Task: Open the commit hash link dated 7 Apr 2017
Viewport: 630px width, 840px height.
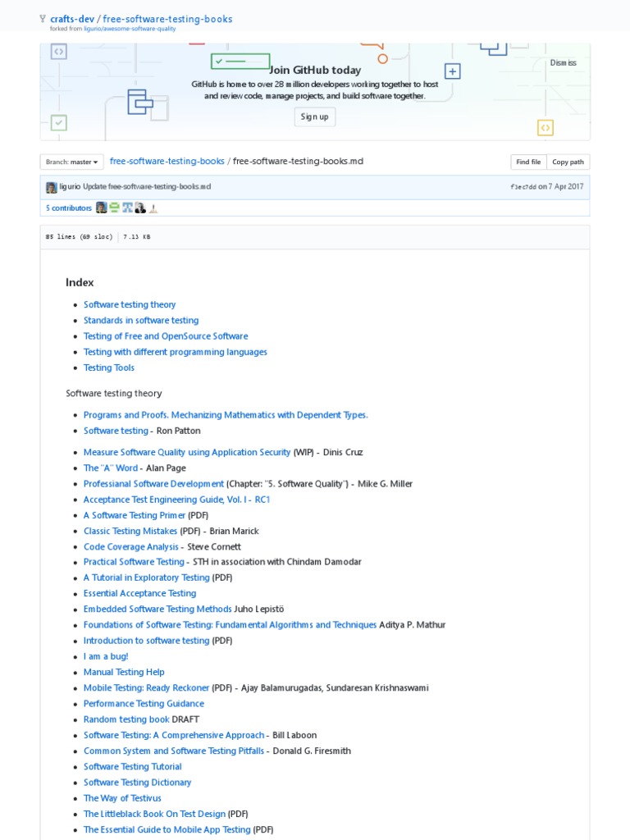Action: tap(523, 187)
